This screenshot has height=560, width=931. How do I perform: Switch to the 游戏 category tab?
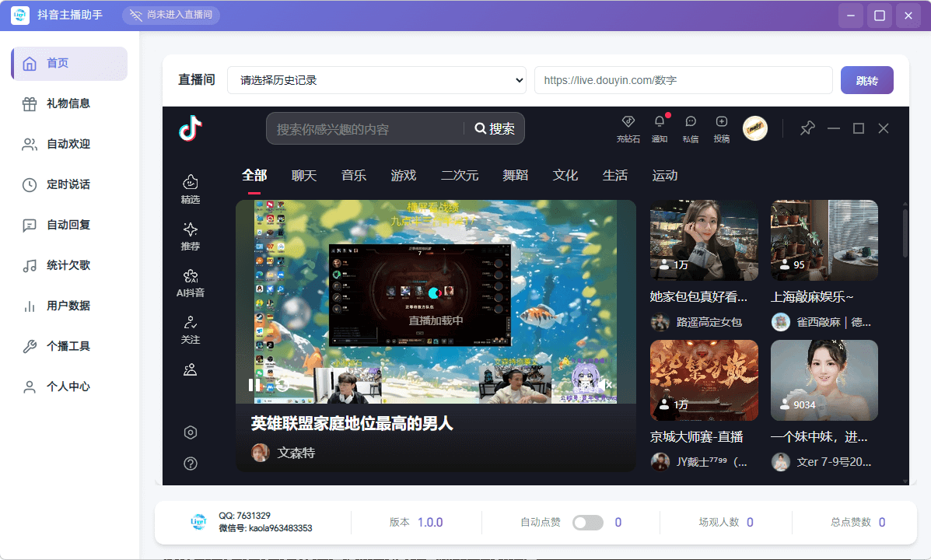click(x=403, y=175)
